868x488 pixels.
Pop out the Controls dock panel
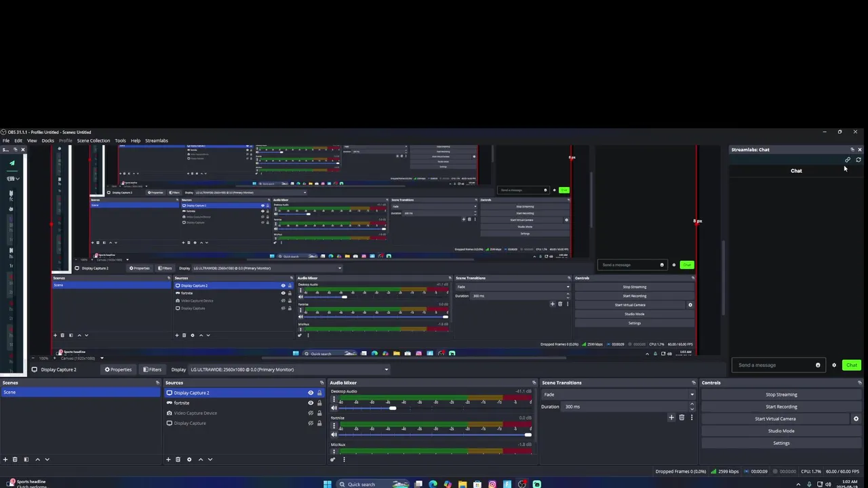click(860, 383)
